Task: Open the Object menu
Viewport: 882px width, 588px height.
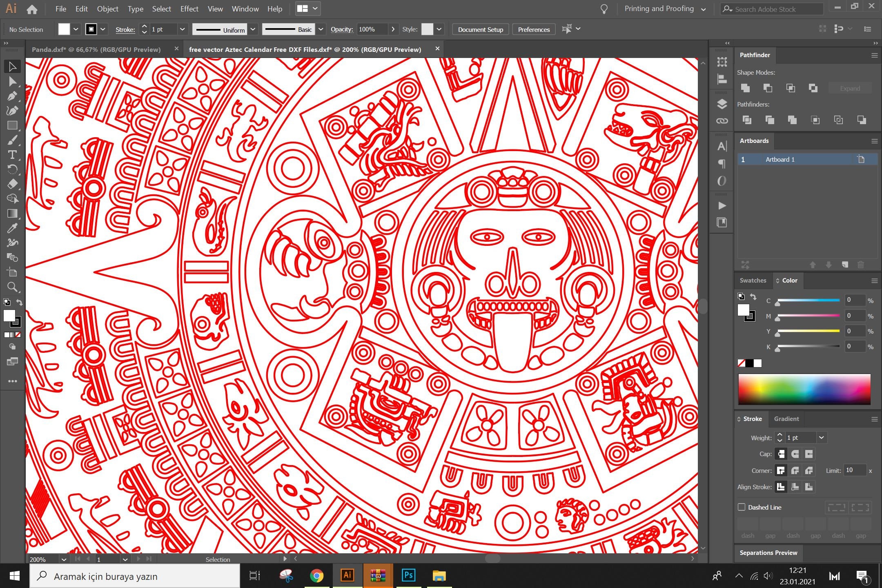Action: pyautogui.click(x=107, y=9)
